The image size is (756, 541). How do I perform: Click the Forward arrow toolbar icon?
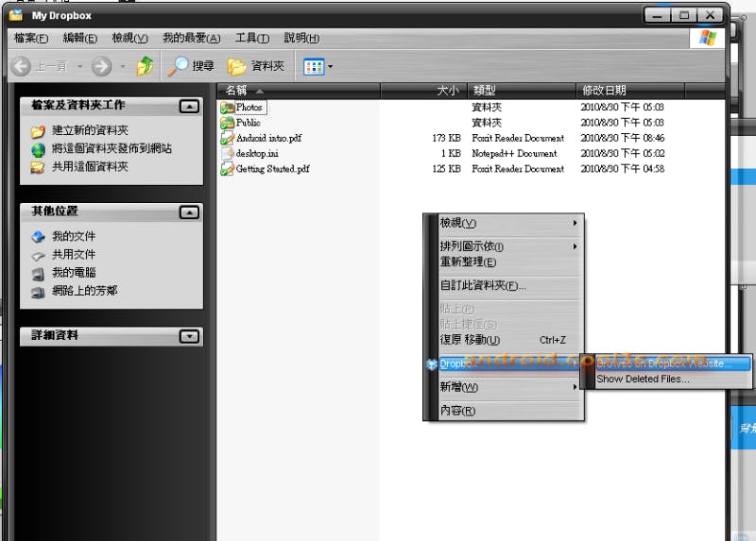(102, 66)
